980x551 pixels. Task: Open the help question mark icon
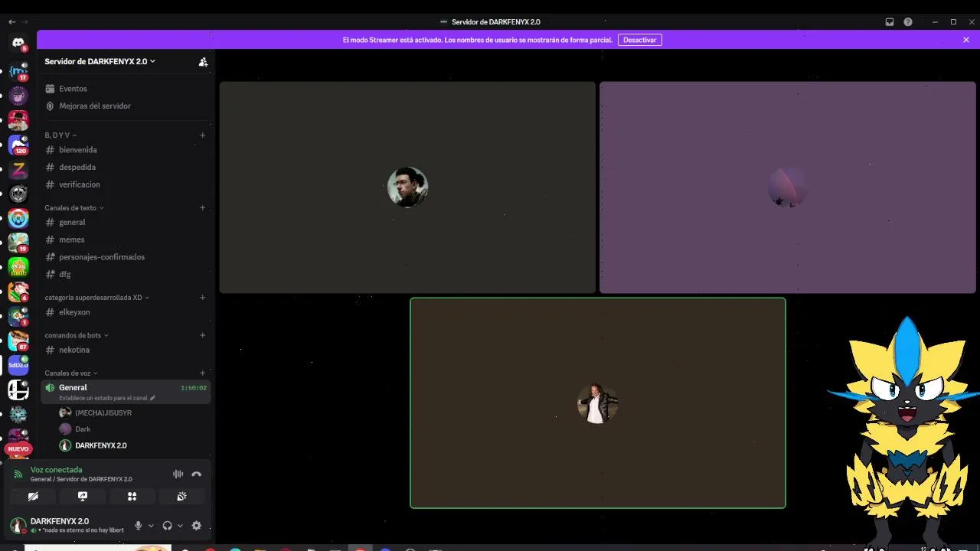tap(908, 22)
